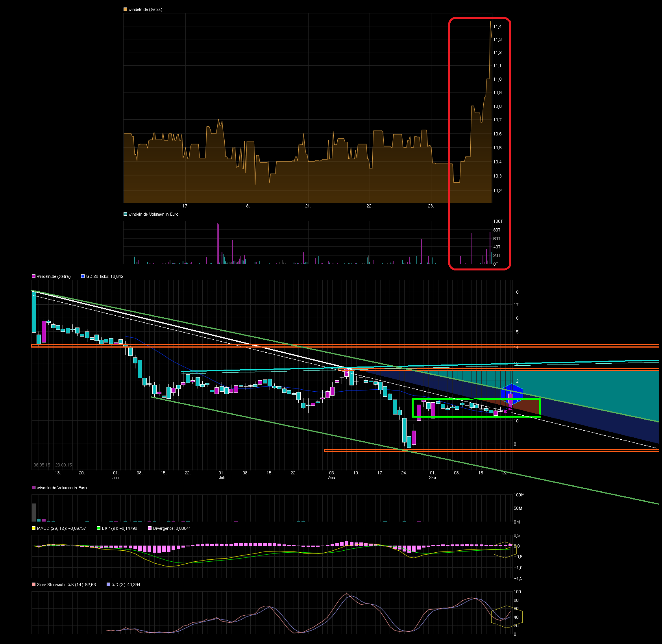Select the pink Slow Stochastic %K marker
The height and width of the screenshot is (644, 662).
coord(34,585)
